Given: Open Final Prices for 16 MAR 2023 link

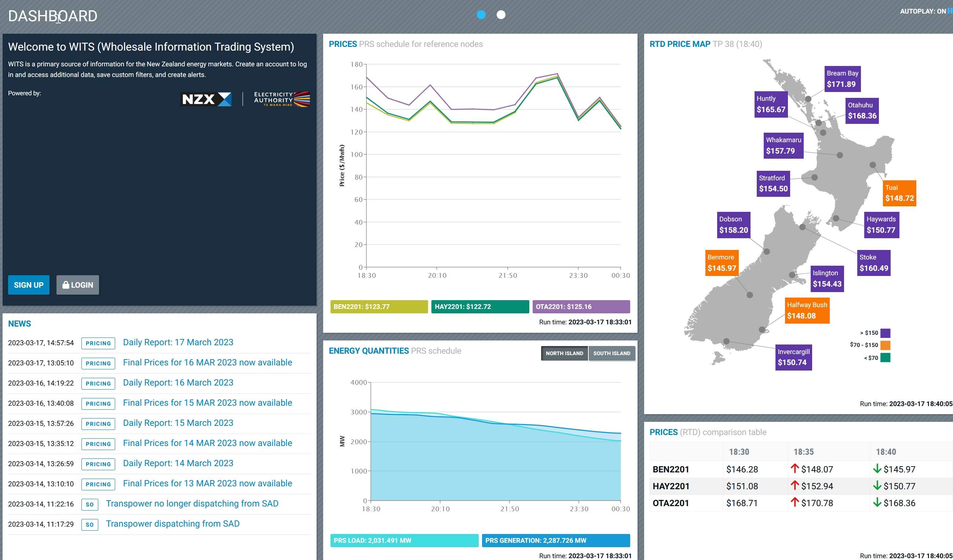Looking at the screenshot, I should (x=207, y=362).
